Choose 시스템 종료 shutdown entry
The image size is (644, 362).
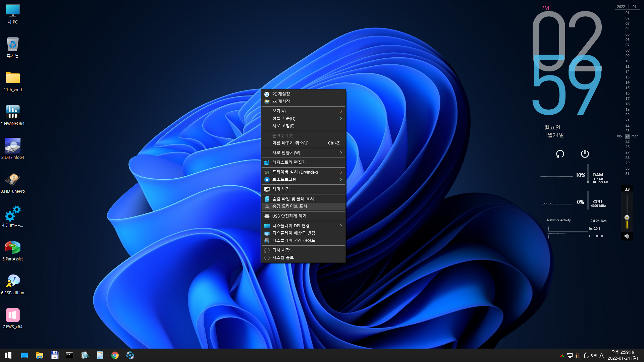[303, 258]
